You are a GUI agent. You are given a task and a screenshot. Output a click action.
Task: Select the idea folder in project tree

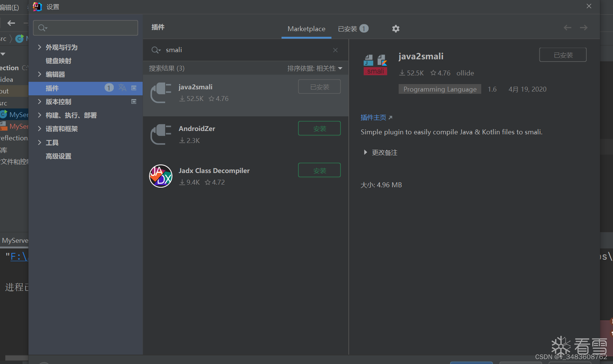click(x=6, y=80)
